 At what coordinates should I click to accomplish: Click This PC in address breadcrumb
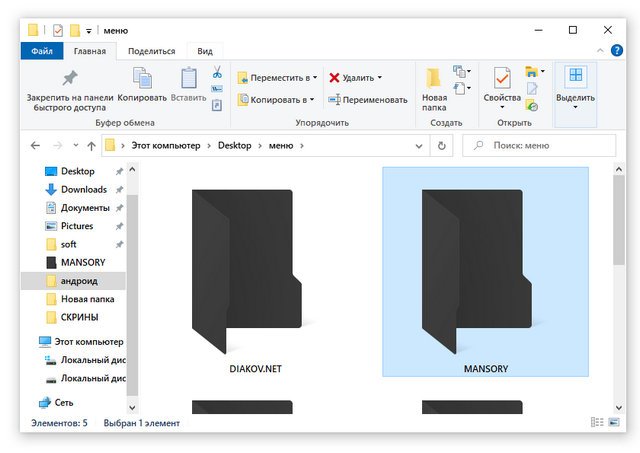166,146
